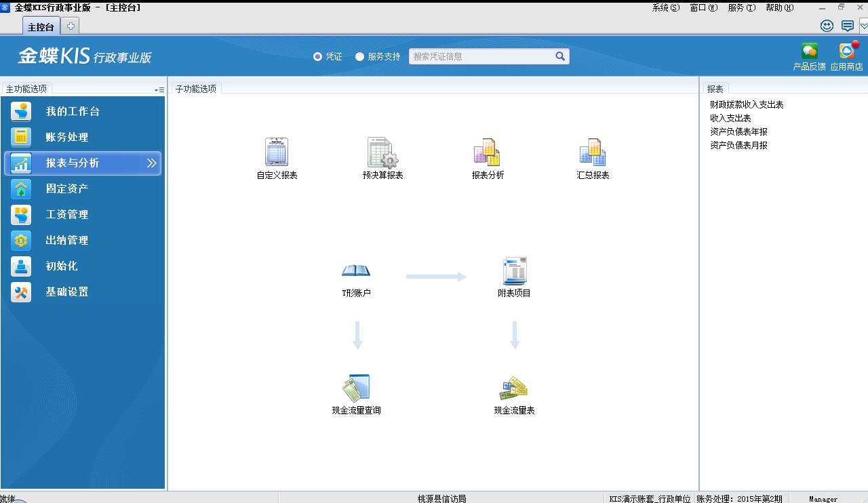Click the 产品反馈 feedback icon

tap(809, 52)
